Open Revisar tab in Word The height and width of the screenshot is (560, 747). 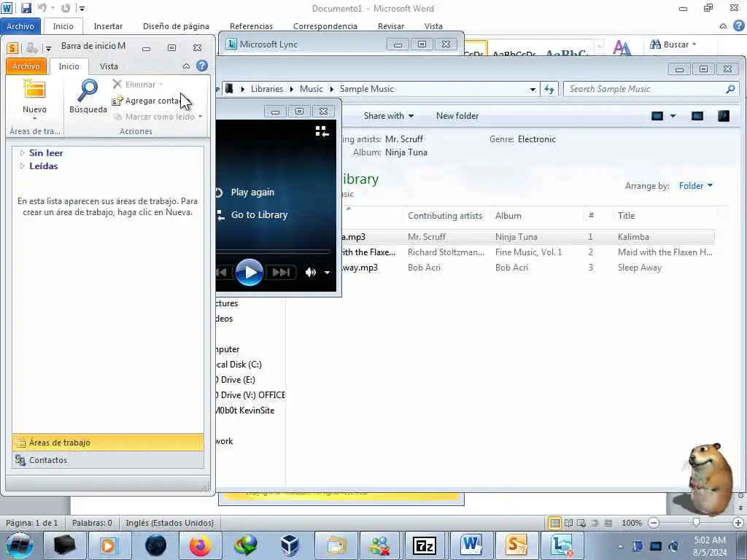[x=391, y=26]
